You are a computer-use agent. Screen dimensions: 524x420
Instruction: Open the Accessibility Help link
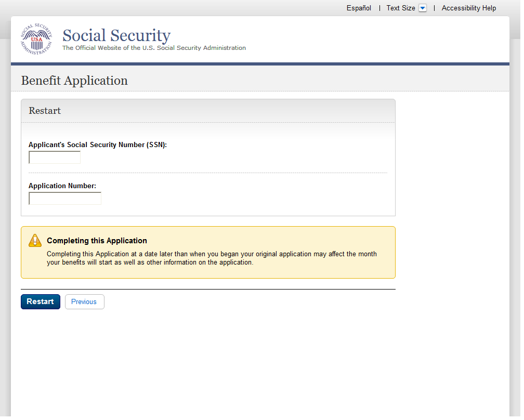click(x=468, y=8)
